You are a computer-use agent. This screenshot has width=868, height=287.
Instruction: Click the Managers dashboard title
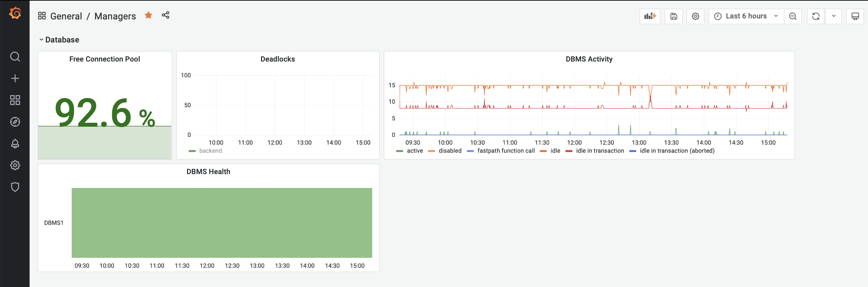click(x=115, y=16)
